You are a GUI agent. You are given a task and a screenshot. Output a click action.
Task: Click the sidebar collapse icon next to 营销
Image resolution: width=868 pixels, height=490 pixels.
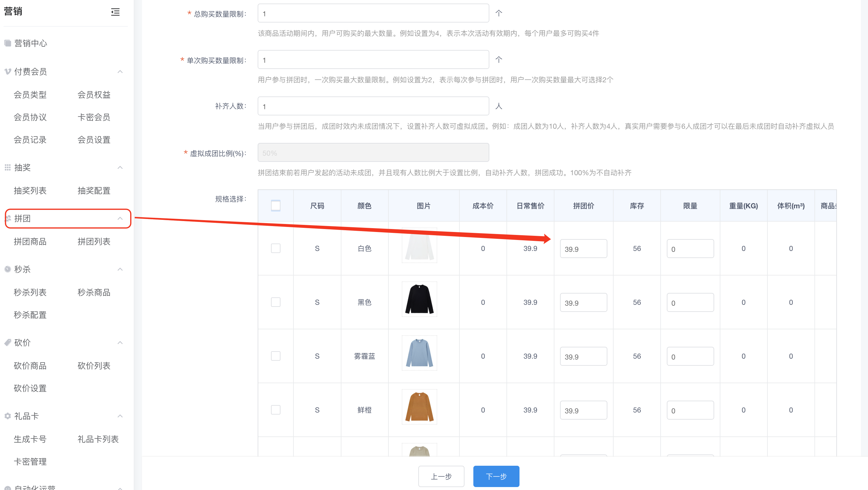point(115,12)
